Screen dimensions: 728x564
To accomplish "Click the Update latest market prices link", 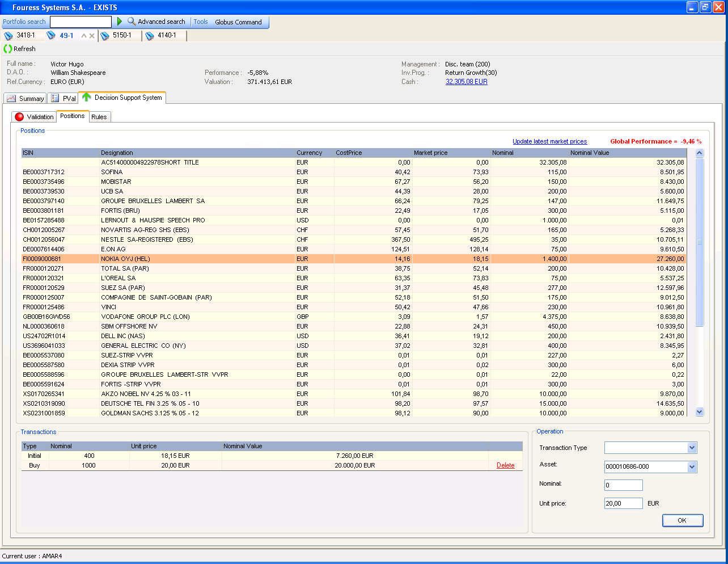I will (x=549, y=141).
